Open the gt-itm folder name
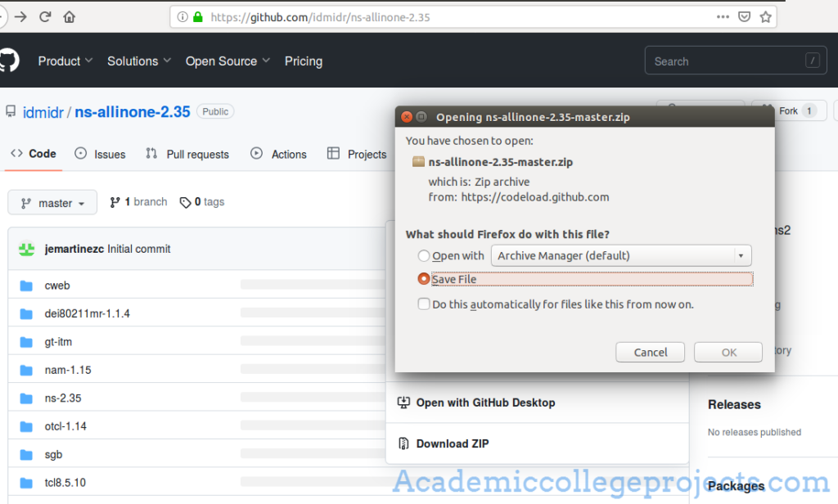Viewport: 838px width, 504px height. (58, 342)
